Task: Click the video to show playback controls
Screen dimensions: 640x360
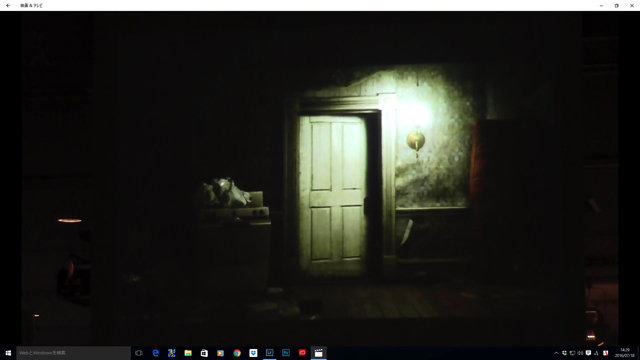Action: 320,179
